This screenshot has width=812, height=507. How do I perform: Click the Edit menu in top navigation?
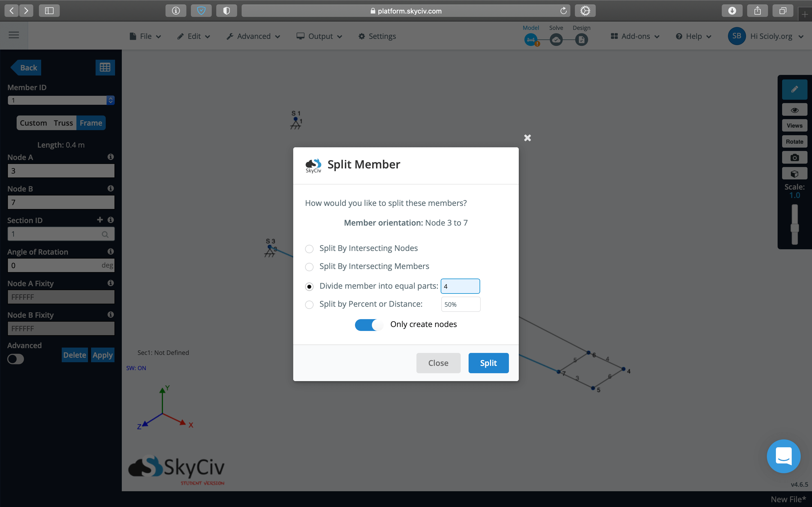[x=194, y=36]
